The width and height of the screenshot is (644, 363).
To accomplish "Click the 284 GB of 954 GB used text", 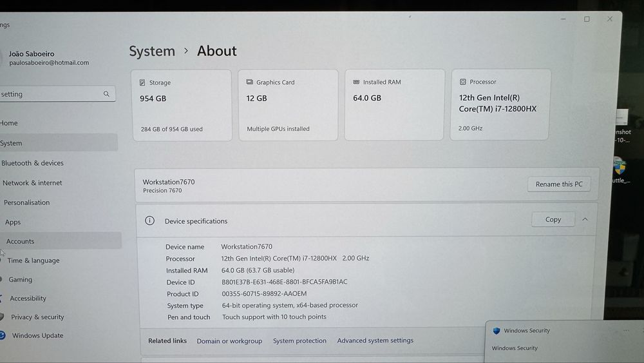I will (x=172, y=129).
